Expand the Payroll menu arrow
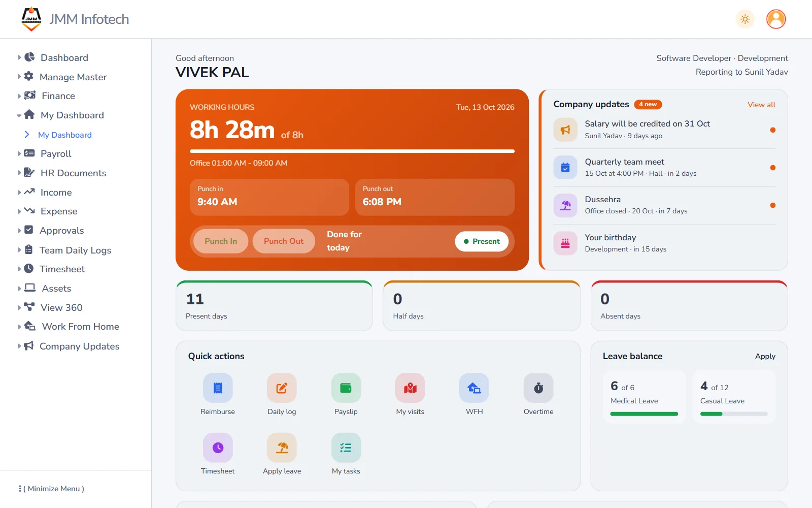The image size is (812, 508). pos(19,153)
